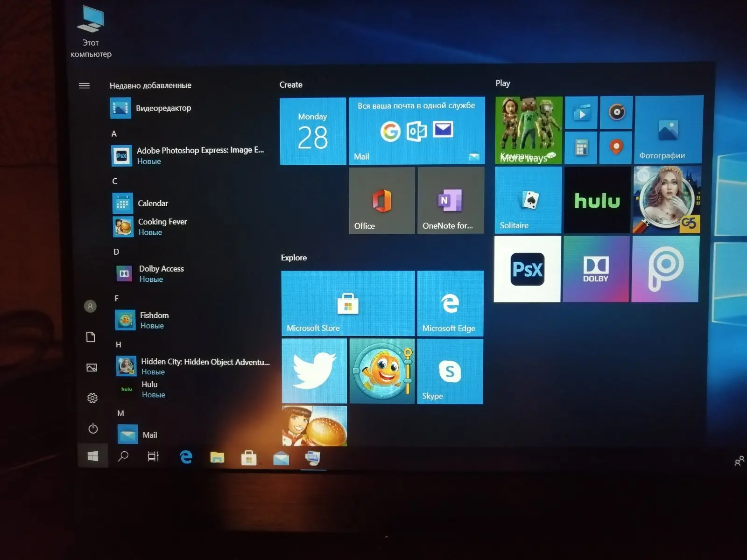Viewport: 747px width, 560px height.
Task: Open the taskbar search magnifier
Action: 123,456
